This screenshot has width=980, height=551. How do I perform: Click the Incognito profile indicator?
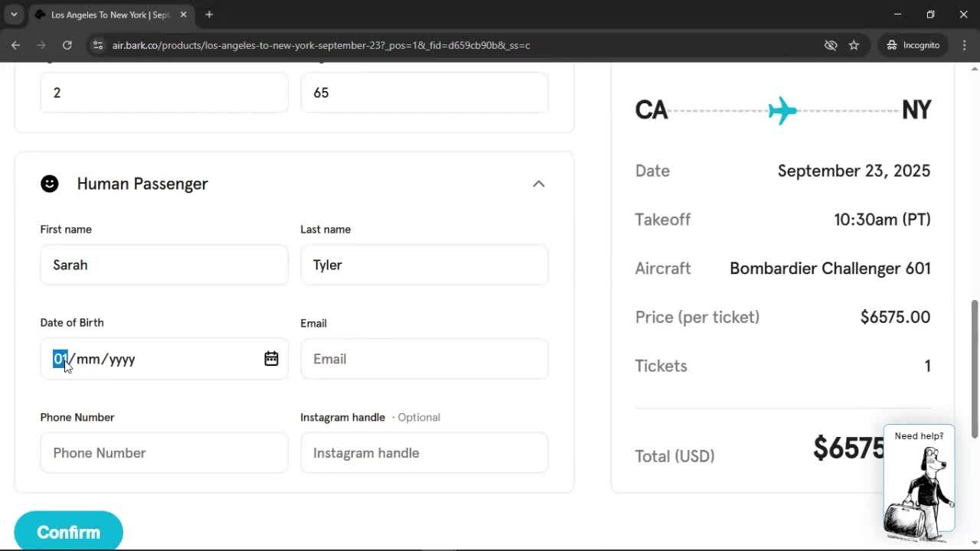(913, 45)
